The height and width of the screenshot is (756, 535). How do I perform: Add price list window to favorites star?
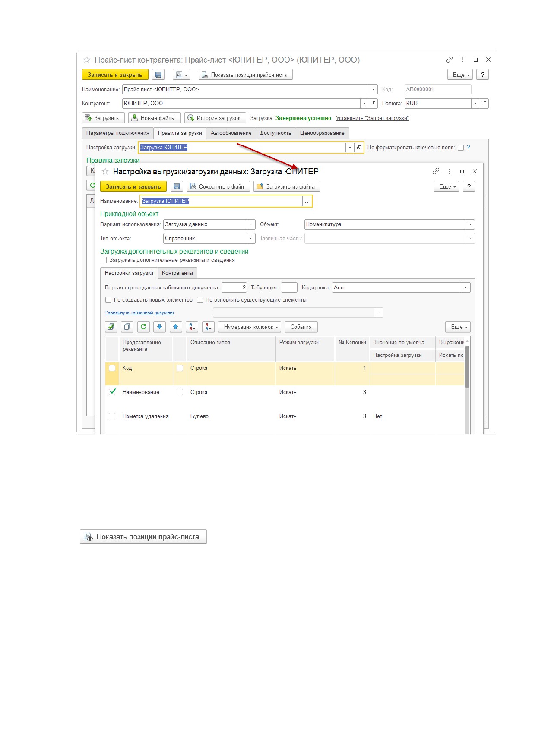click(x=87, y=60)
